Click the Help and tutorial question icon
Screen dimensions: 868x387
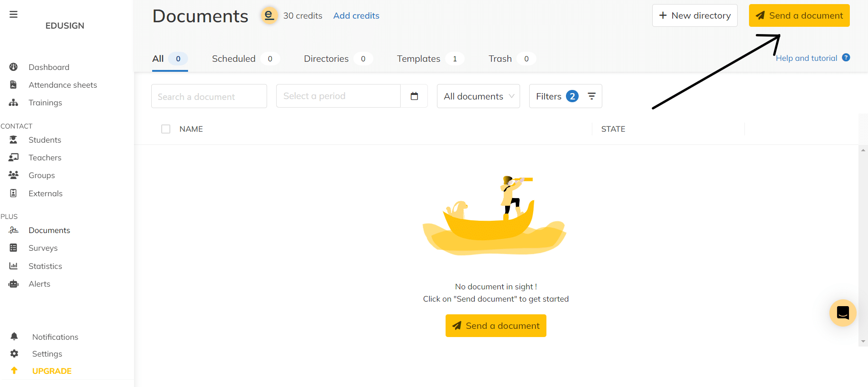pyautogui.click(x=846, y=58)
